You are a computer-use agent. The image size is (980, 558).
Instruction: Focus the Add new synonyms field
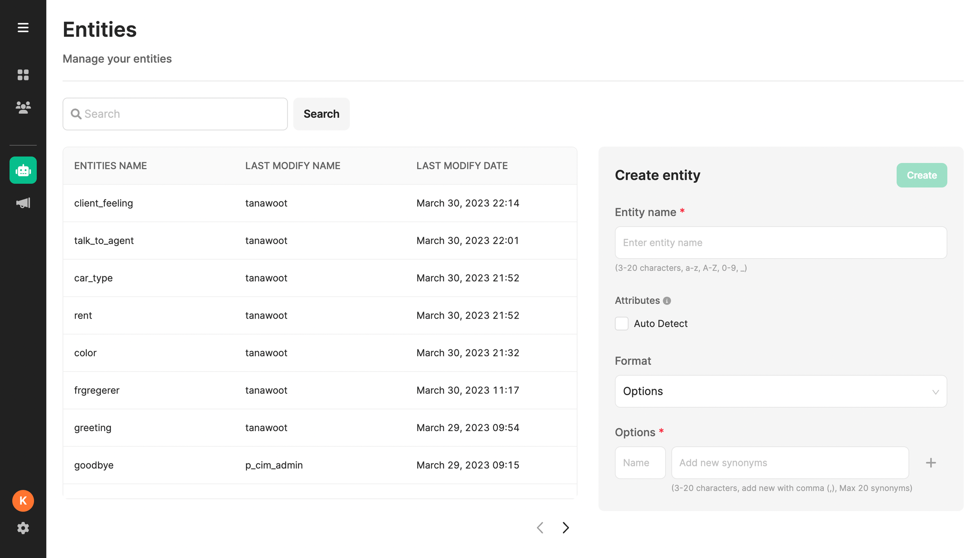click(789, 463)
